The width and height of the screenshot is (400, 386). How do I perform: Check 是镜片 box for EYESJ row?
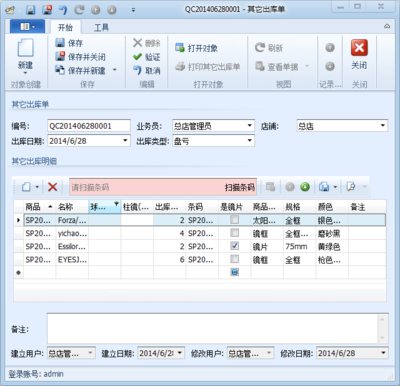tap(235, 259)
